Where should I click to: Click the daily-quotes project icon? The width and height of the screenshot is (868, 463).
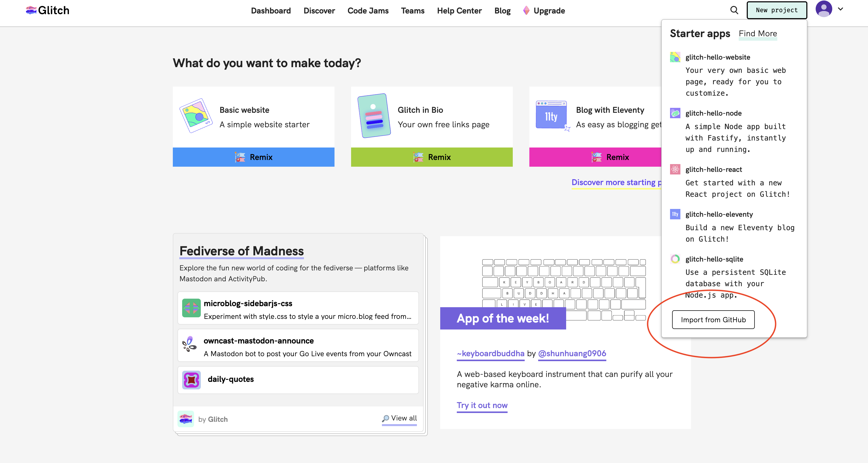[191, 380]
